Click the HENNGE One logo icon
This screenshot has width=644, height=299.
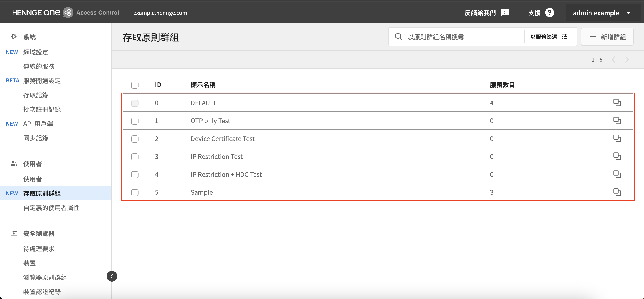click(x=68, y=13)
